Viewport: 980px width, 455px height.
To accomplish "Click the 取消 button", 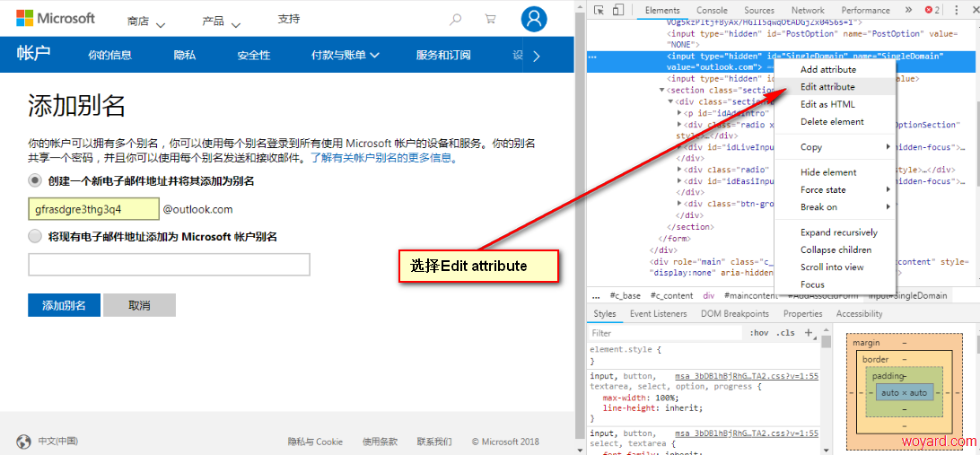I will click(139, 306).
